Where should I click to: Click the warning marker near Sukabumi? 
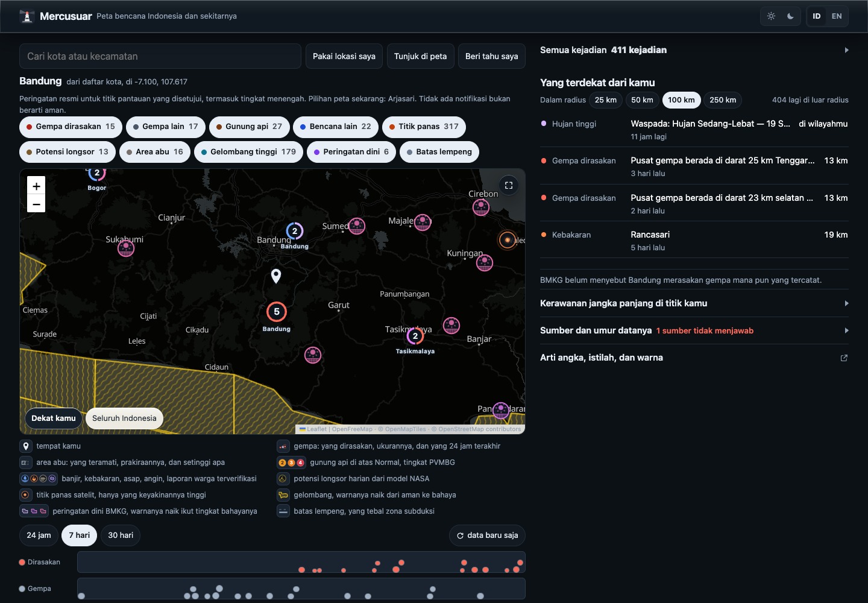[x=126, y=248]
